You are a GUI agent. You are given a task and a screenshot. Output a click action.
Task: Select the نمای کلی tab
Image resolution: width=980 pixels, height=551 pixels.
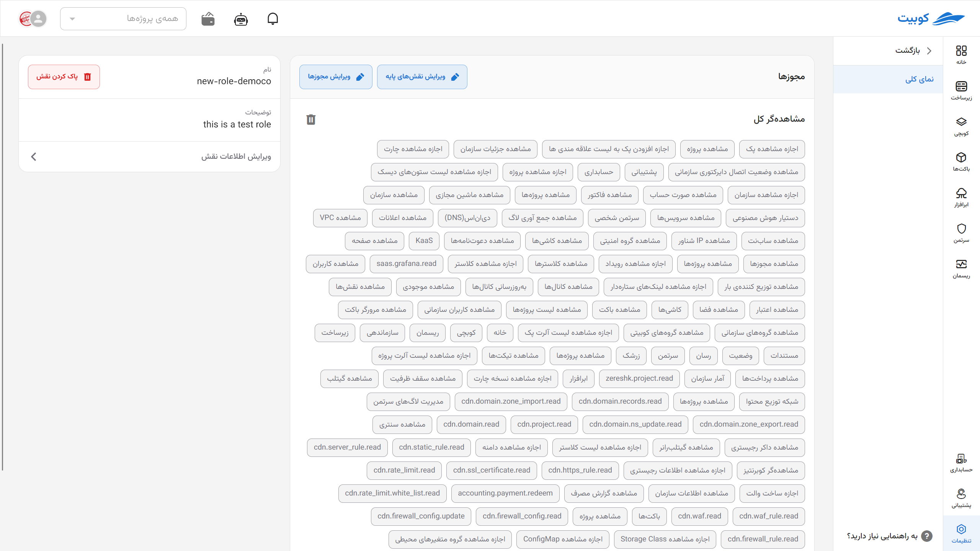[x=888, y=79]
